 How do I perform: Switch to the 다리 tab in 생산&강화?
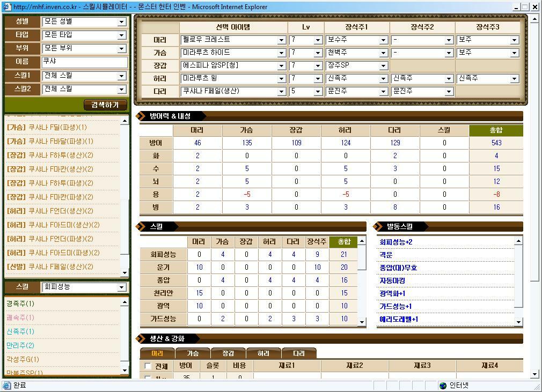(x=299, y=353)
